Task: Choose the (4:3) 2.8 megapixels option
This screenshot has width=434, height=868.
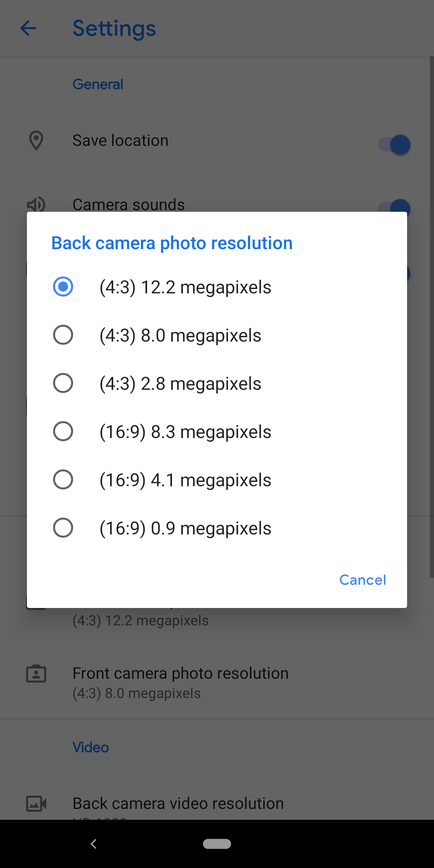Action: click(x=63, y=383)
